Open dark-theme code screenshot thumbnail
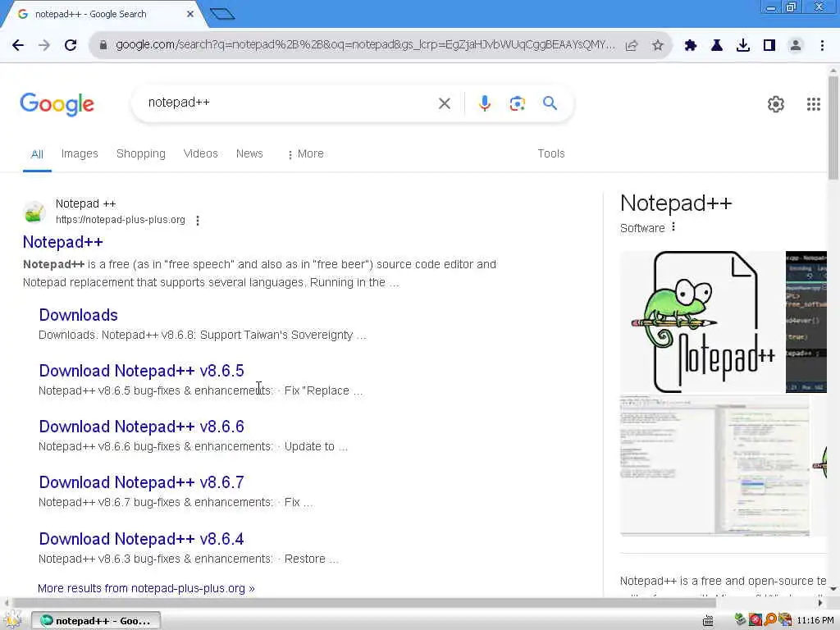The width and height of the screenshot is (840, 630). (806, 322)
